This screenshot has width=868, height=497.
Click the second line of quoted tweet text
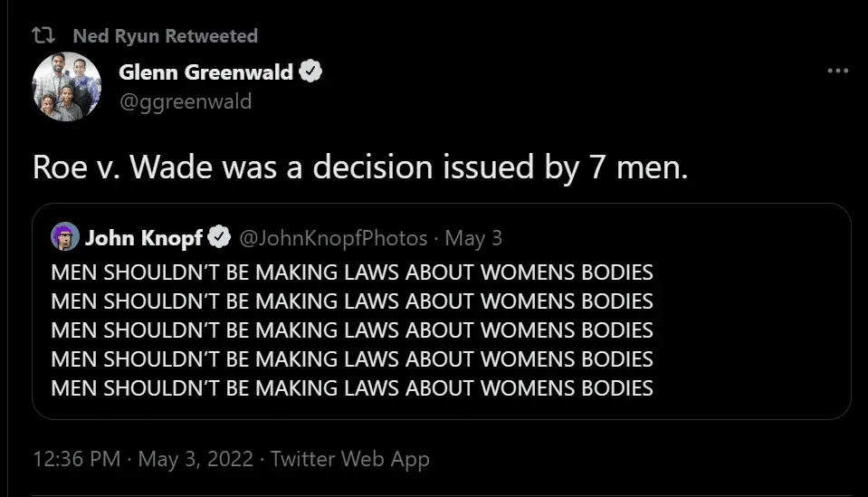coord(352,301)
